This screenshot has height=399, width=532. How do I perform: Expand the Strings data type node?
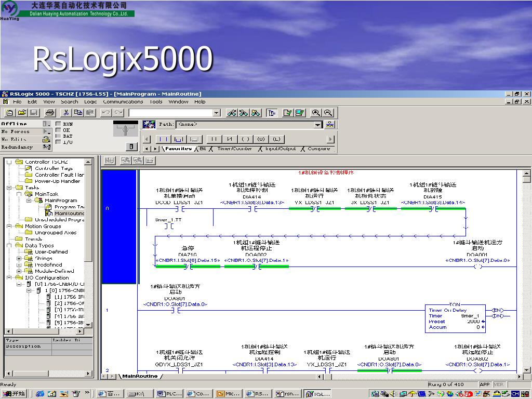tap(19, 259)
